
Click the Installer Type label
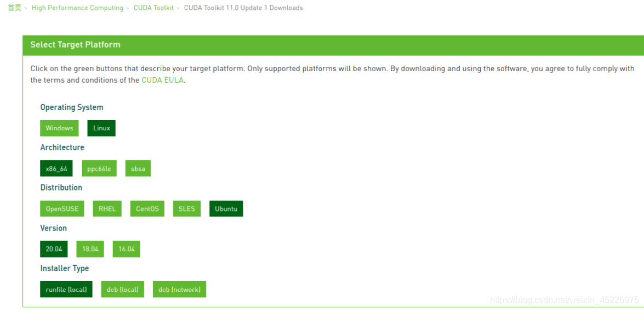click(x=65, y=268)
